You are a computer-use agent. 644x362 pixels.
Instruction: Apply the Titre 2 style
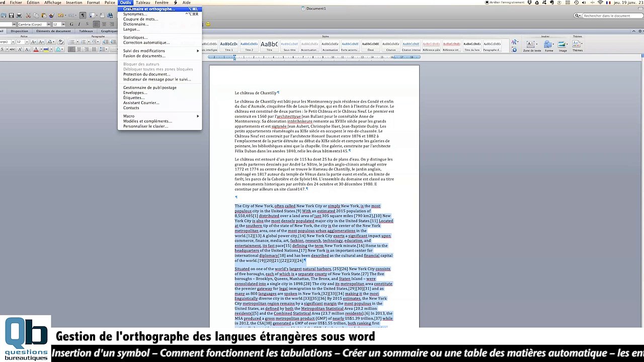click(249, 46)
